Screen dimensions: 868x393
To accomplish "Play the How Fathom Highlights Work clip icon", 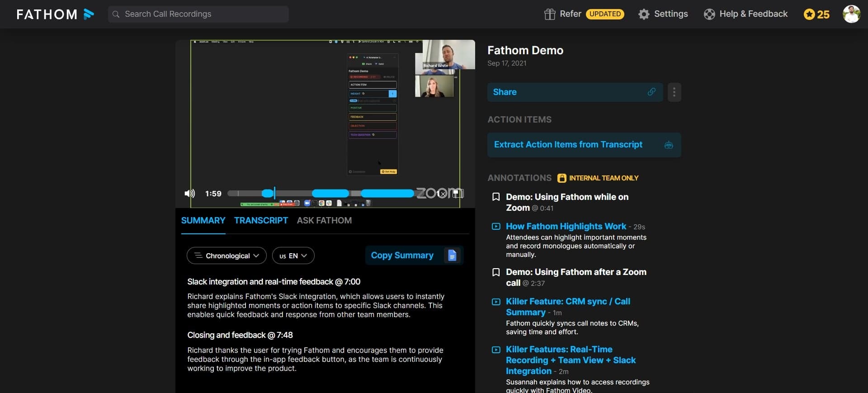I will (496, 227).
